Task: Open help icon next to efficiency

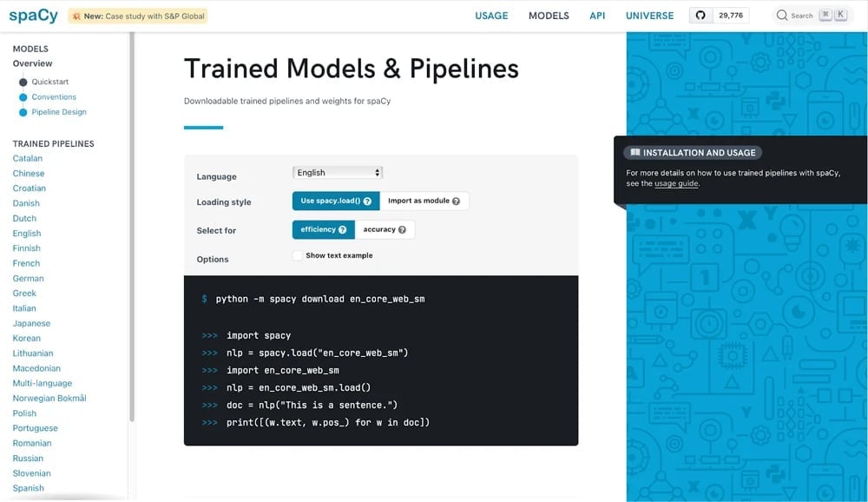Action: pyautogui.click(x=342, y=230)
